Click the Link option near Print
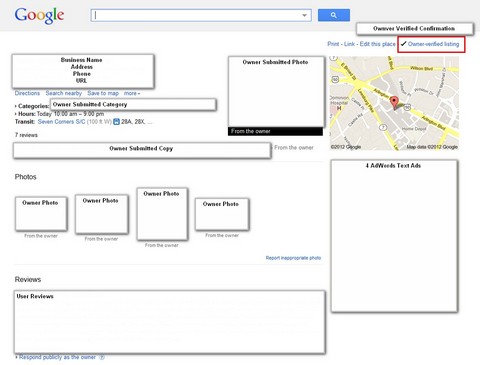The width and height of the screenshot is (480, 365). pos(349,44)
